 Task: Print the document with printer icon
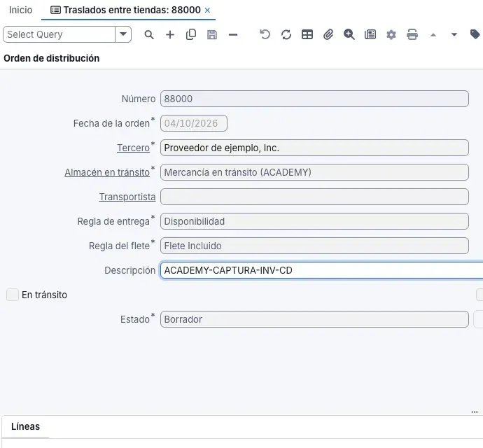point(412,34)
